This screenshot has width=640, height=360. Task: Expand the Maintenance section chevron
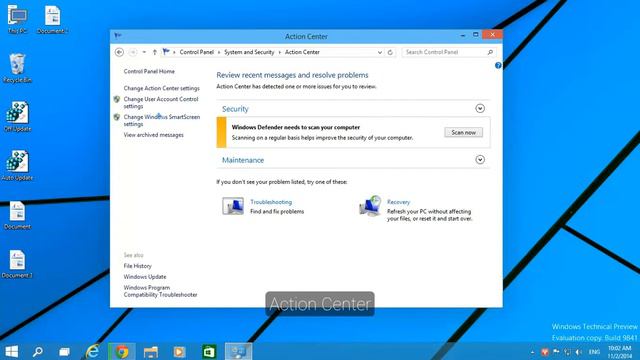(x=480, y=160)
